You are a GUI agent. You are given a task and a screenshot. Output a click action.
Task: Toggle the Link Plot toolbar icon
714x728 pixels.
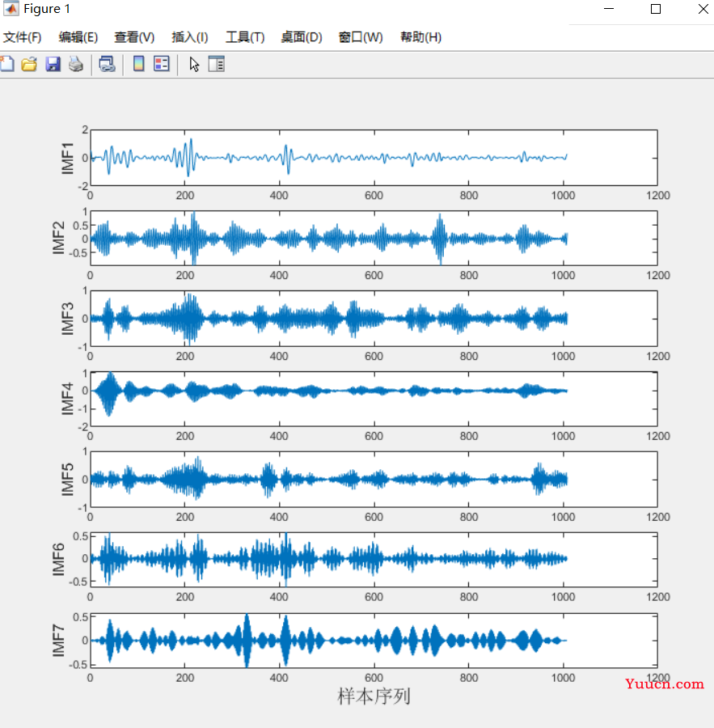[108, 64]
